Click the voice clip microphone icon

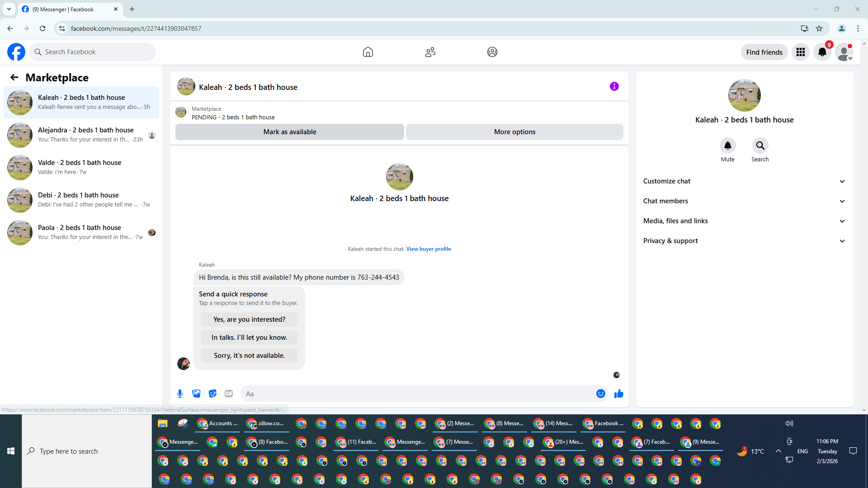[180, 394]
